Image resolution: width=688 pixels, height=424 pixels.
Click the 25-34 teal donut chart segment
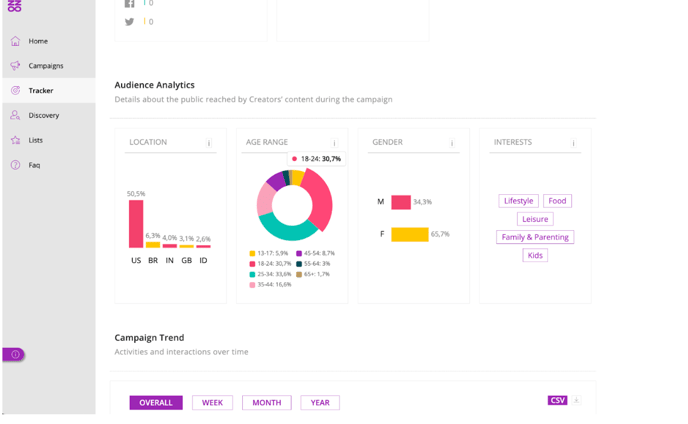click(290, 230)
